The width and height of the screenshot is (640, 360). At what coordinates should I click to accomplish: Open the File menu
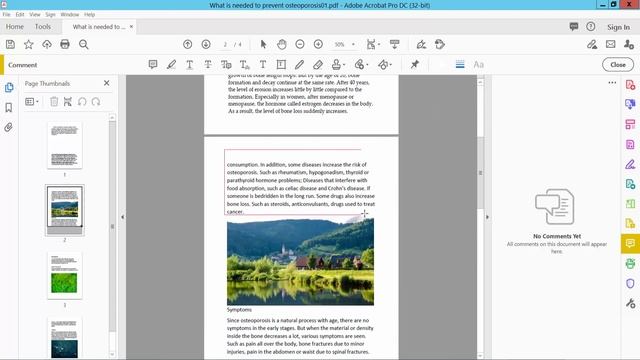pos(7,14)
